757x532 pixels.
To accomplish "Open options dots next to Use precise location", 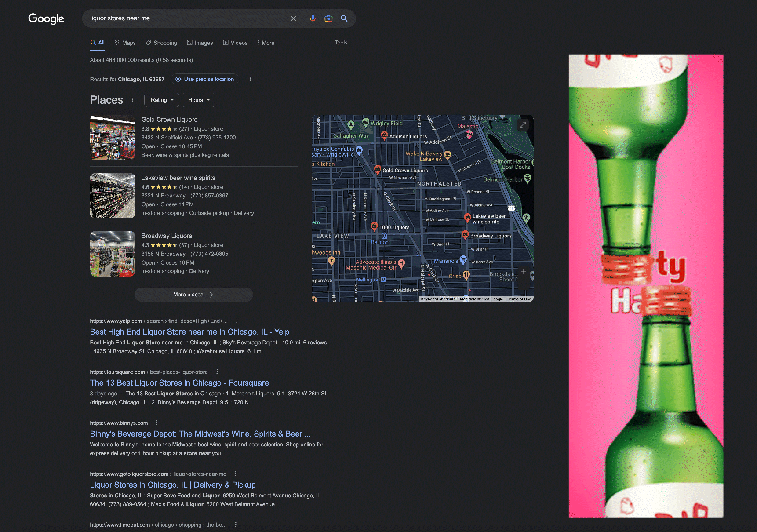I will click(251, 79).
